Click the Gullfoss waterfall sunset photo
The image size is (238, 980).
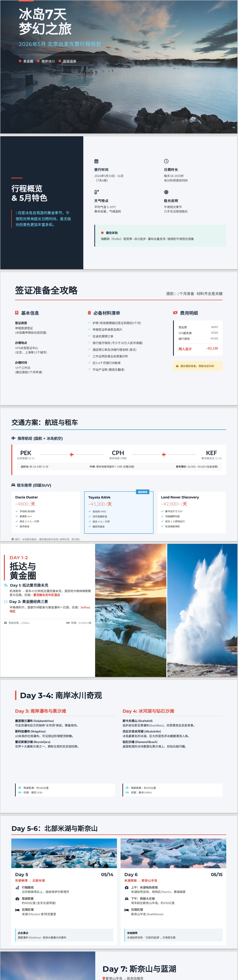(131, 610)
